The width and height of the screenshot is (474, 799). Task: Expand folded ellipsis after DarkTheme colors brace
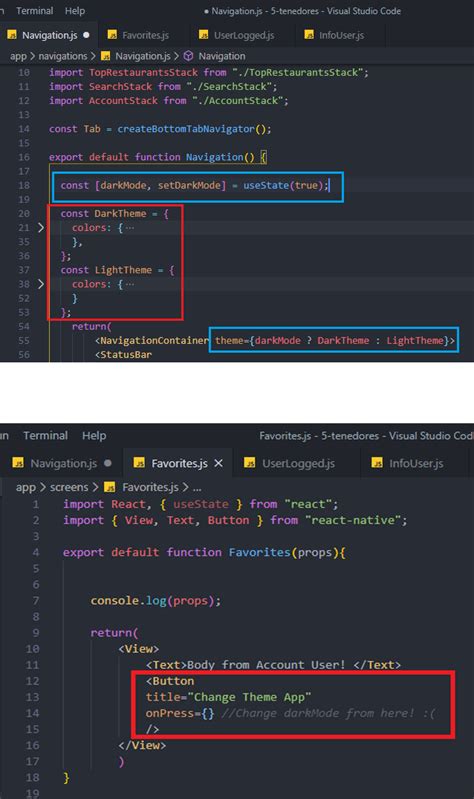pyautogui.click(x=130, y=228)
